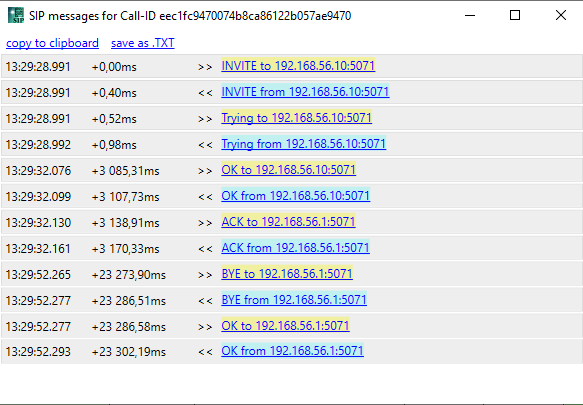This screenshot has height=405, width=583.
Task: View Trying to 192.168.56.10:5071 message
Action: point(297,118)
